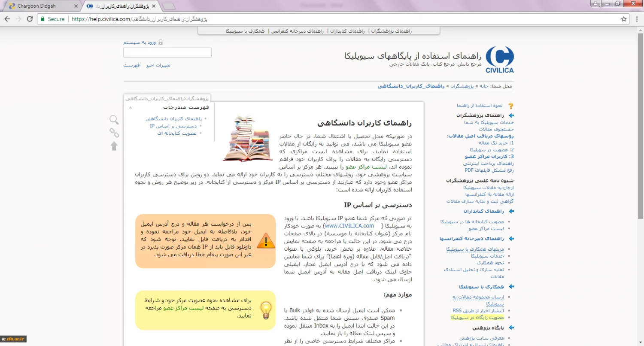Click the browser back arrow
The width and height of the screenshot is (644, 346).
click(7, 19)
